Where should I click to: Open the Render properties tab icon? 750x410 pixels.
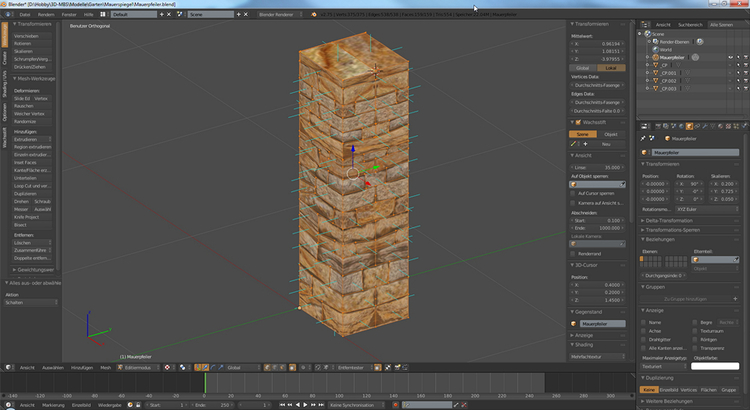[x=658, y=126]
